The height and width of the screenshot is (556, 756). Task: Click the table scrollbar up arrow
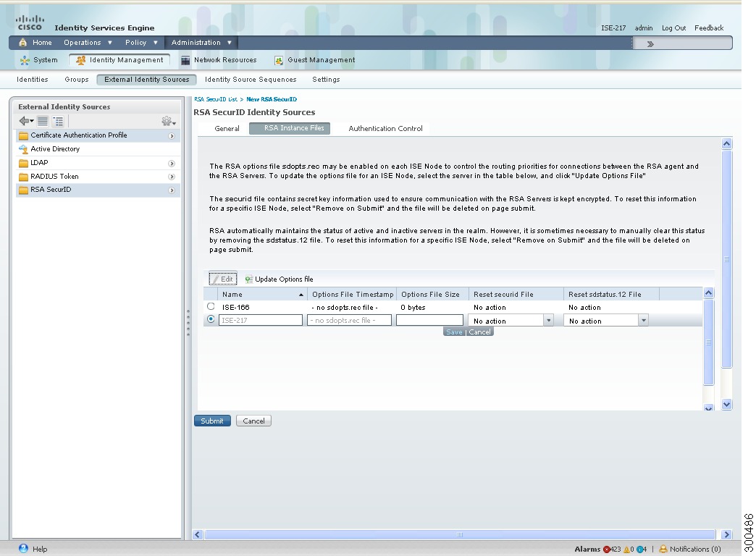(708, 292)
